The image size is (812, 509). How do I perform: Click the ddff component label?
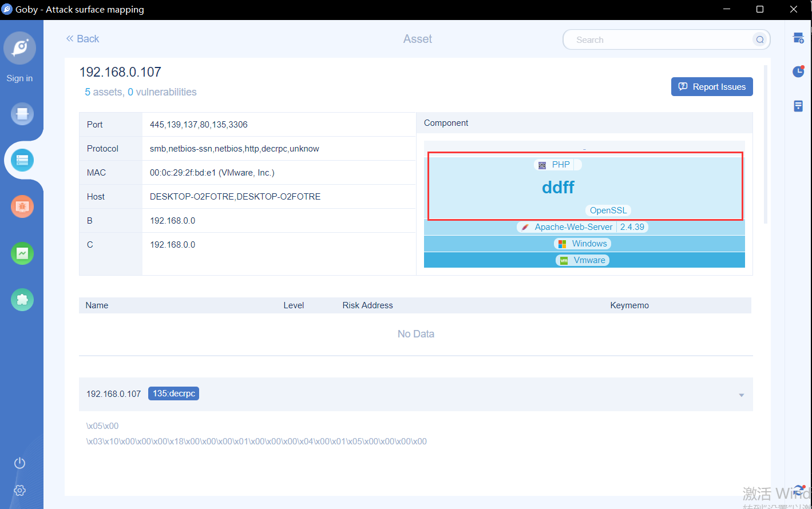(558, 187)
